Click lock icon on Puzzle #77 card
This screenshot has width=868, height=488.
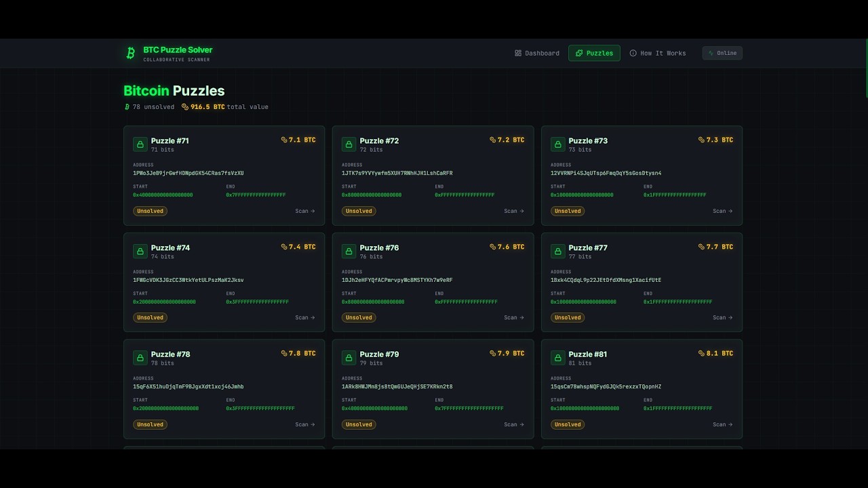pyautogui.click(x=558, y=251)
